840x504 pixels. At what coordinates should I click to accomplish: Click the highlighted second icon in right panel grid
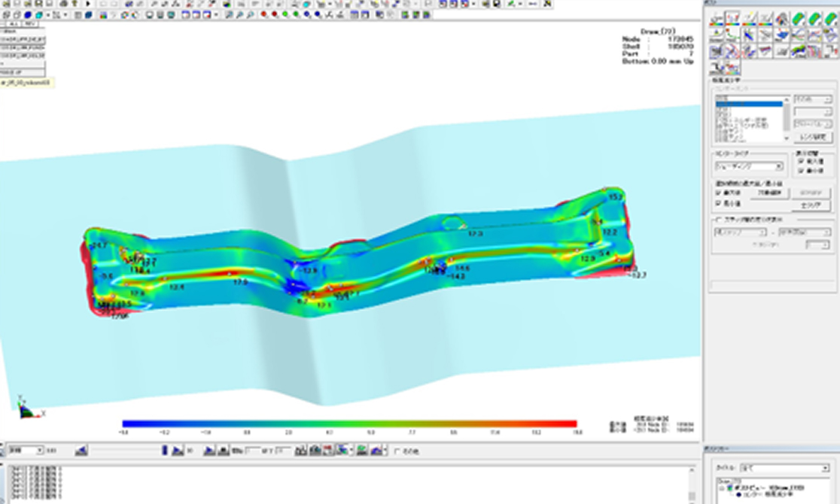pos(733,19)
